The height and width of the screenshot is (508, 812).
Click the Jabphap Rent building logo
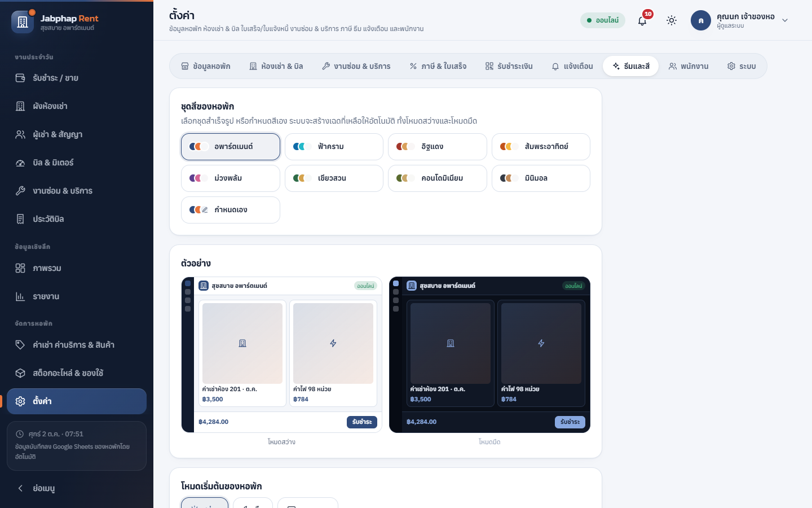coord(23,22)
